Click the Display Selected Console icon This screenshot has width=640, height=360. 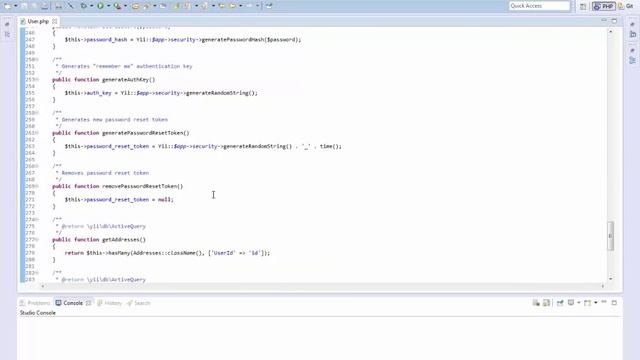pos(571,303)
